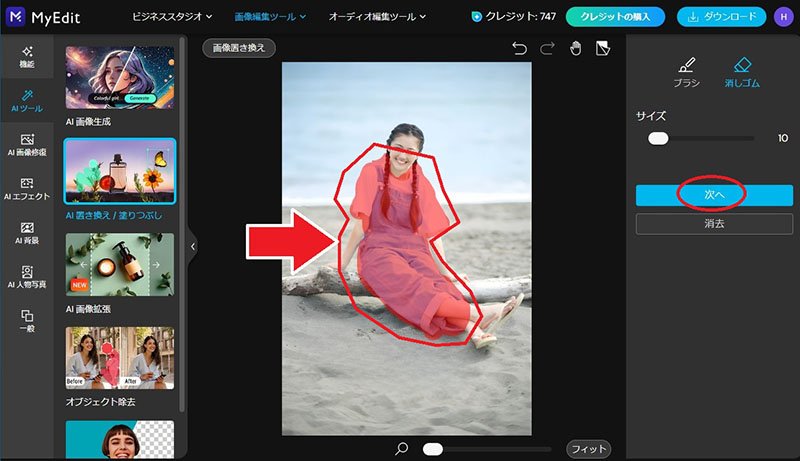This screenshot has height=461, width=800.
Task: Click the 次へ button
Action: 714,194
